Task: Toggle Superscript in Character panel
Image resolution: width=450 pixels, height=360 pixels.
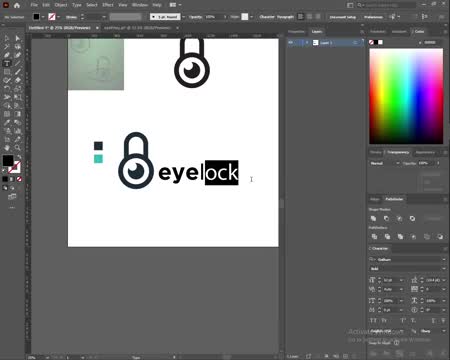Action: (x=403, y=320)
